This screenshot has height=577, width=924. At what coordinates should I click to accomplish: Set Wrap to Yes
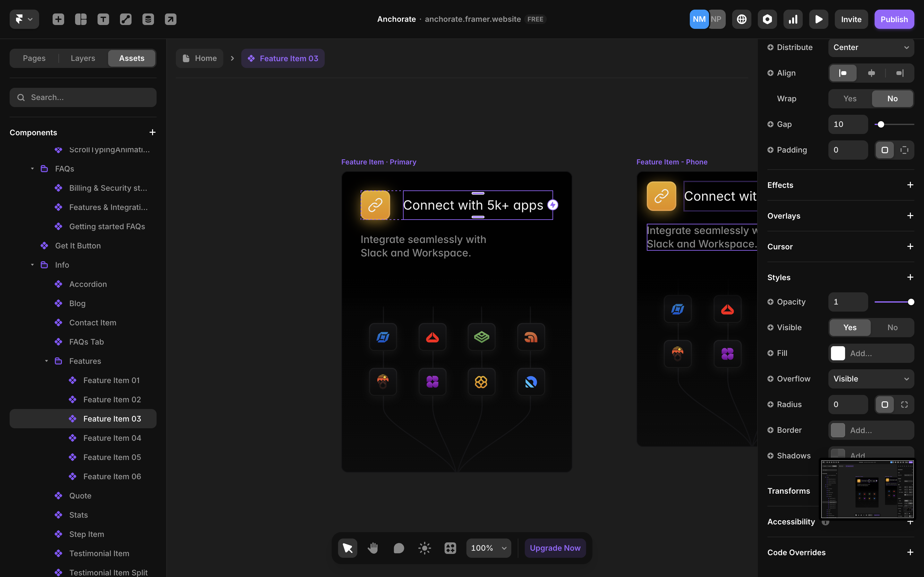850,98
